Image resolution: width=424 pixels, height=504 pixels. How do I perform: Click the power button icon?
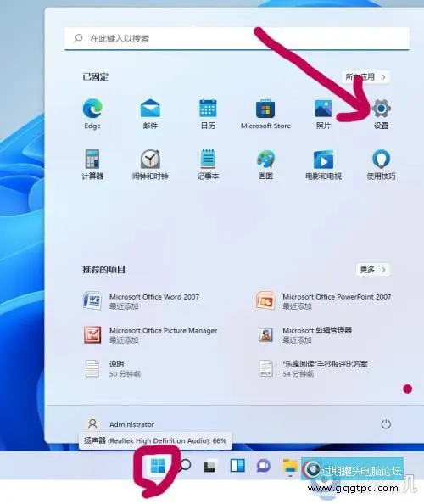point(386,424)
